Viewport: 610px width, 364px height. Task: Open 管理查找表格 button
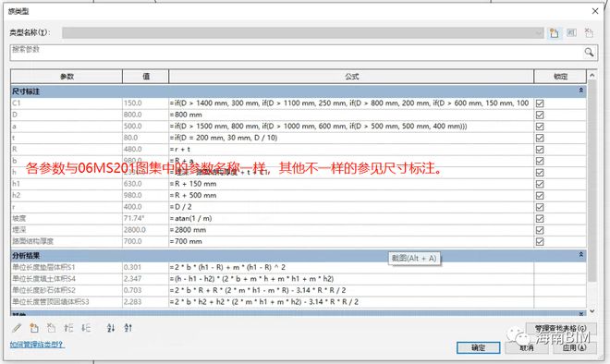(561, 328)
